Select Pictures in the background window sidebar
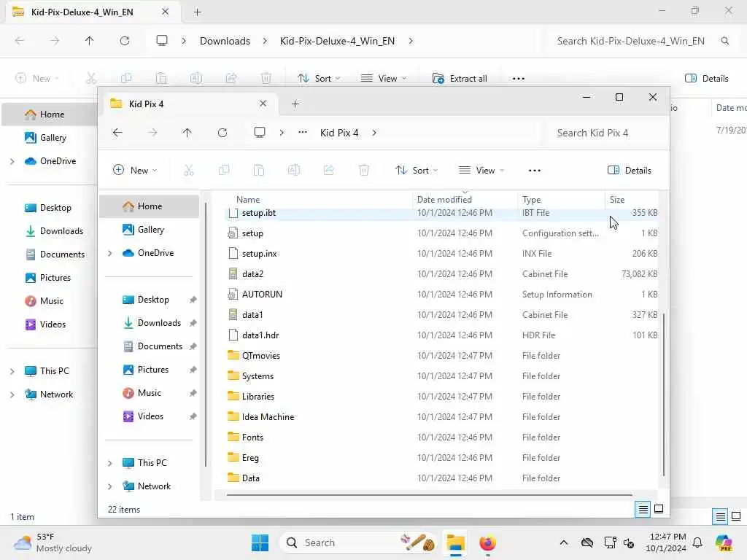Image resolution: width=747 pixels, height=560 pixels. pyautogui.click(x=49, y=278)
